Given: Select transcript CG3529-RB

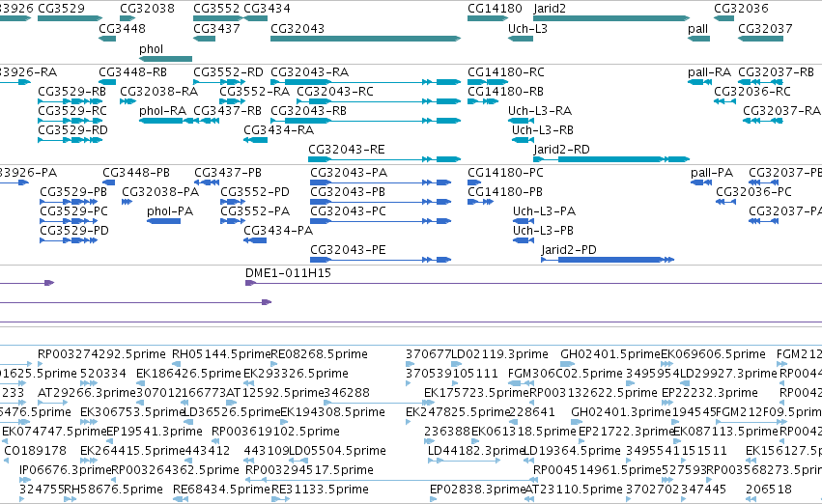Looking at the screenshot, I should pyautogui.click(x=71, y=91).
